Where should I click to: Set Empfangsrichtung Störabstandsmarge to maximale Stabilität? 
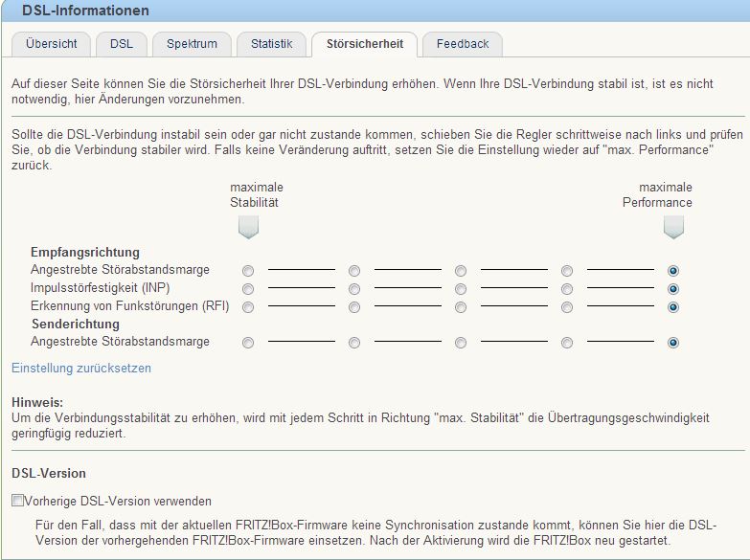tap(248, 271)
